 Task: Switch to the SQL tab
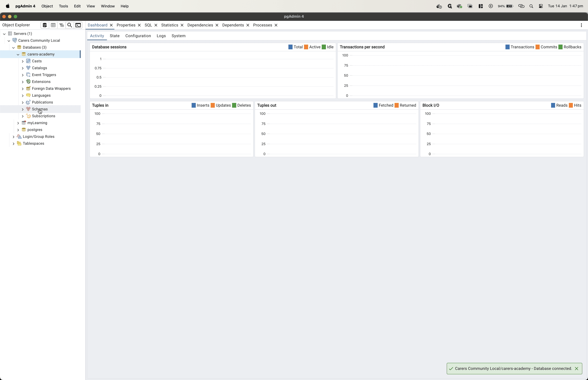tap(148, 25)
